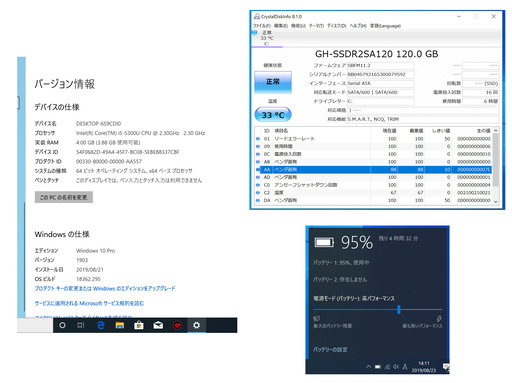The width and height of the screenshot is (512, 383).
Task: Open the network signal tray icon
Action: [387, 367]
